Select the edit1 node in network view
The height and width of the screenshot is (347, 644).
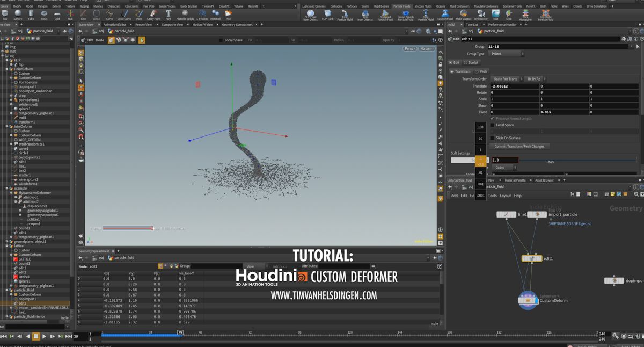(x=532, y=258)
